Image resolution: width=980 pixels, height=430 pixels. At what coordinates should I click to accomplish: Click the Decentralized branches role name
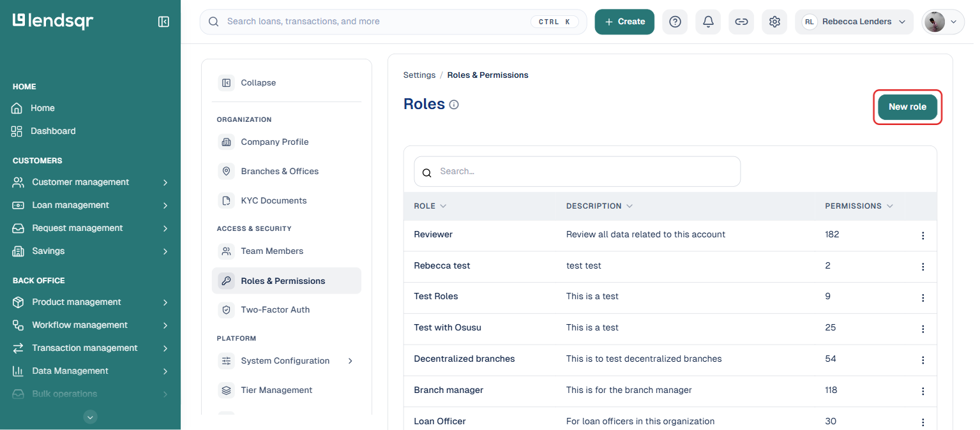point(464,359)
